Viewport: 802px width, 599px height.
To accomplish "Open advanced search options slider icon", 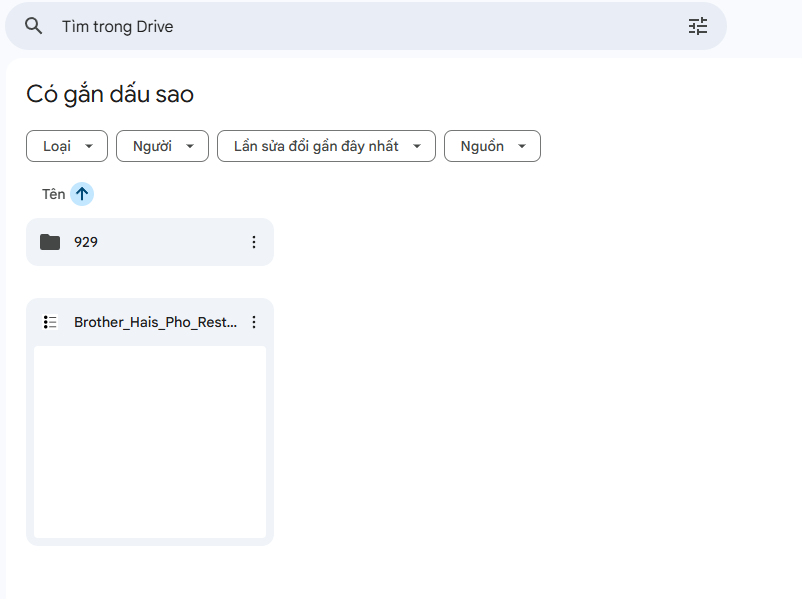I will click(697, 26).
